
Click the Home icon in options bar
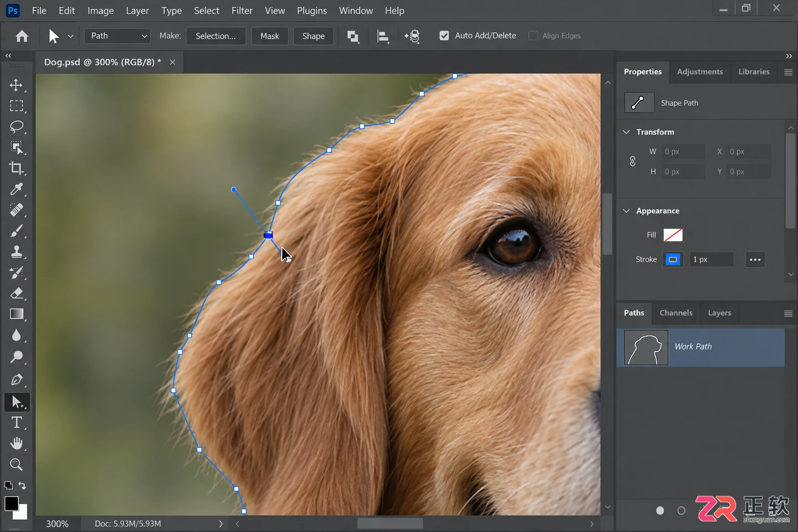coord(22,36)
